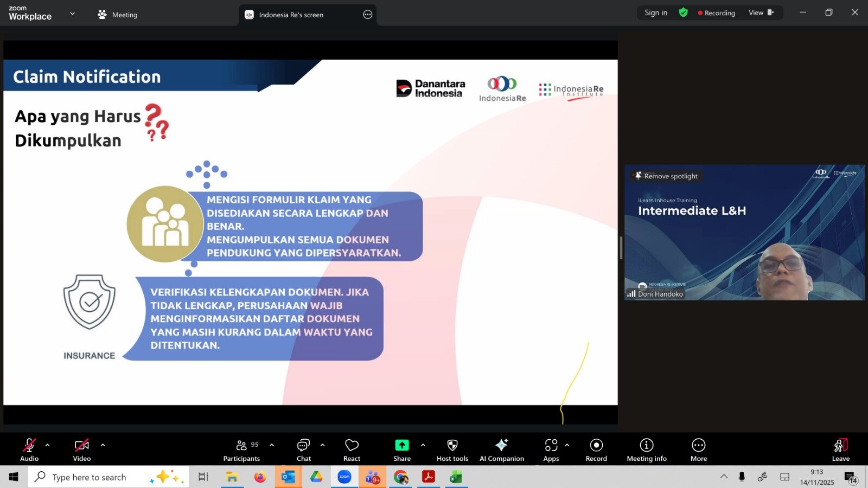Click the Sign in button
The image size is (868, 488).
[655, 12]
